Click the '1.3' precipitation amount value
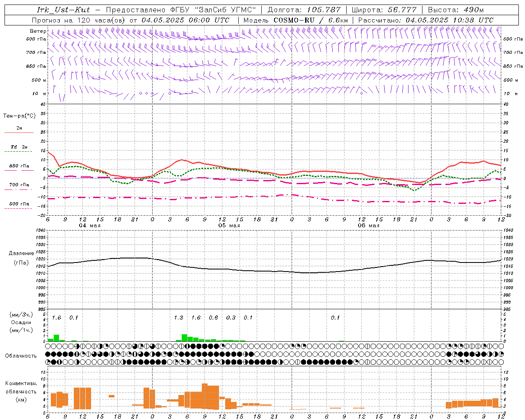The width and height of the screenshot is (525, 420). tap(178, 318)
